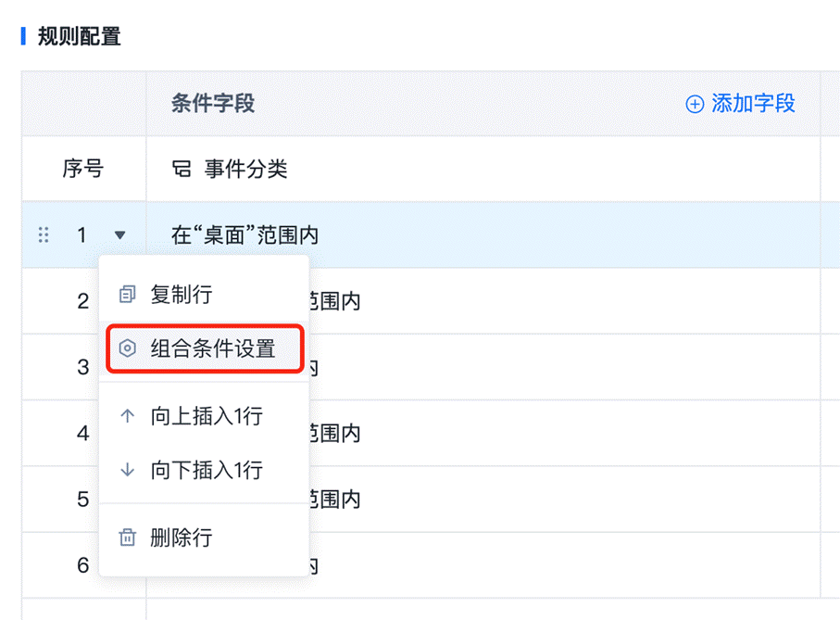Click the drag handle dots on row 1
Image resolution: width=840 pixels, height=620 pixels.
pos(44,234)
